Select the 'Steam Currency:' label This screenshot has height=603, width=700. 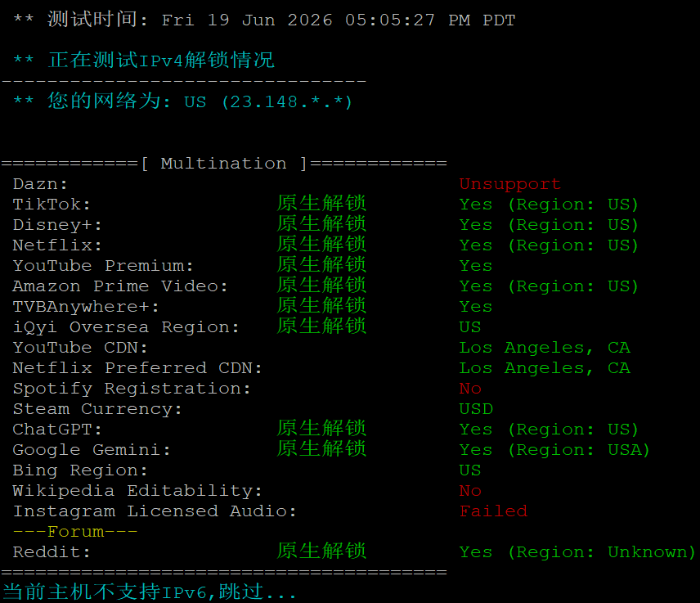pos(97,409)
